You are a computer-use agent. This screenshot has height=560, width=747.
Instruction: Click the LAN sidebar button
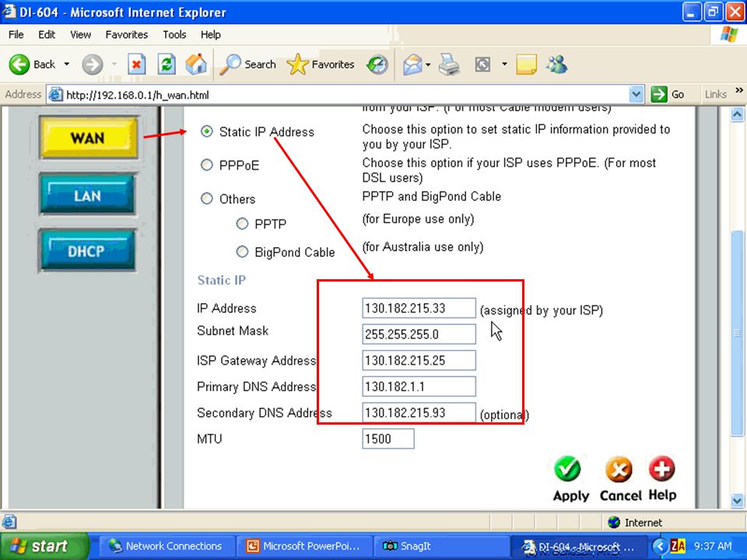[88, 194]
